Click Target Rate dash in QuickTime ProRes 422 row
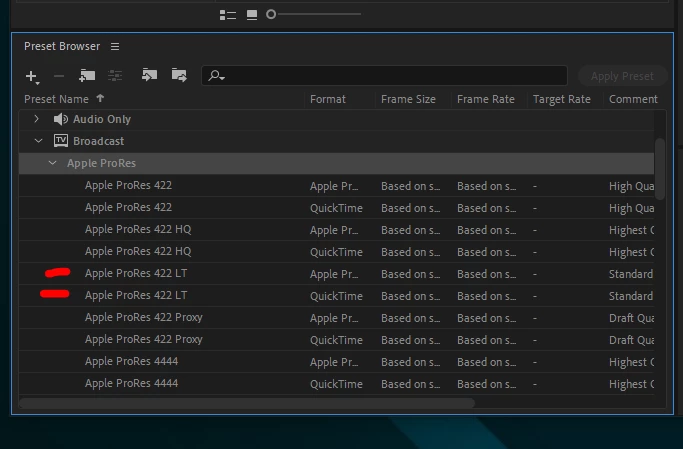Image resolution: width=683 pixels, height=449 pixels. (534, 208)
